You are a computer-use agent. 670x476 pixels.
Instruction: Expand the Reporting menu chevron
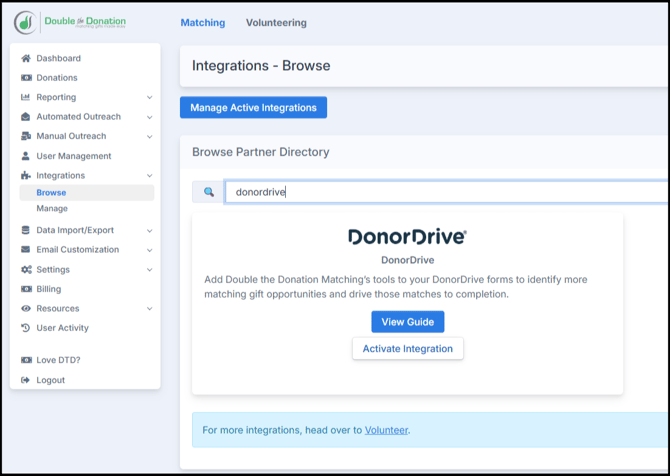pyautogui.click(x=149, y=98)
